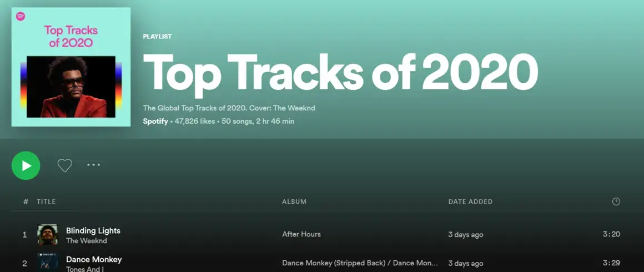This screenshot has width=644, height=272.
Task: Click the clock duration column icon
Action: click(616, 202)
